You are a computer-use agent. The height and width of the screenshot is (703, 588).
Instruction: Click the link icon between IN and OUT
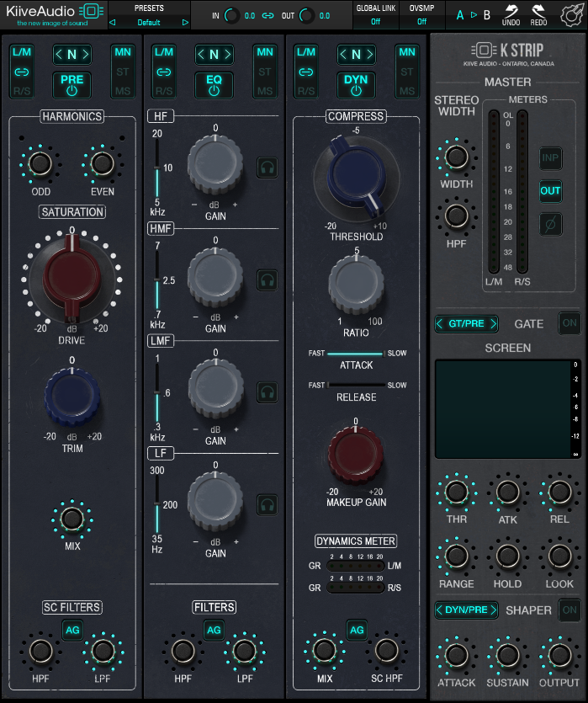pos(268,16)
